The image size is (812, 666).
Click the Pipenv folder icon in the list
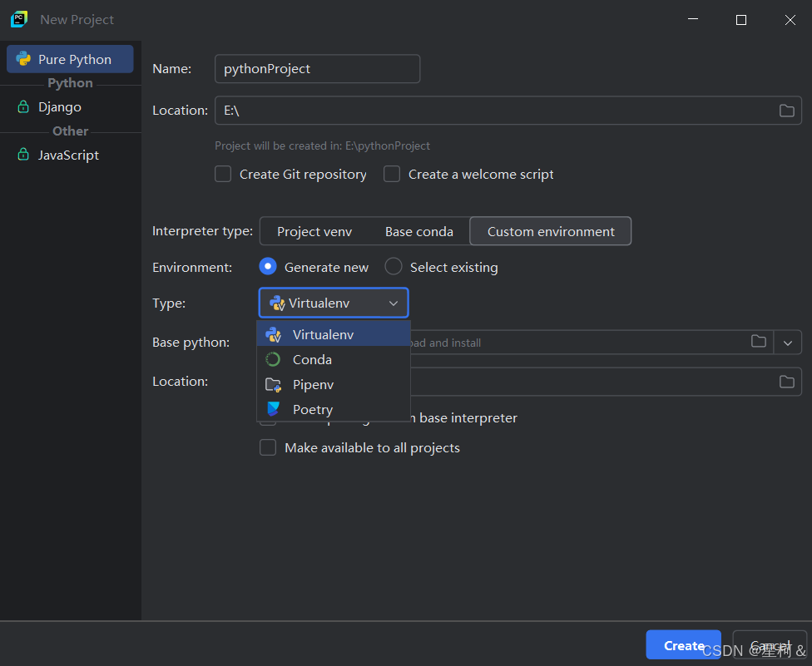pos(273,384)
